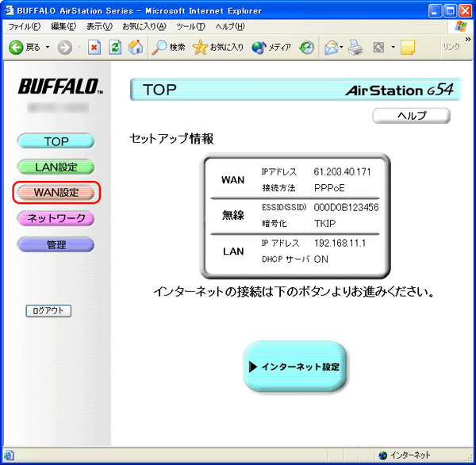
Task: Open the Search (検索) magnifier button
Action: (x=168, y=48)
